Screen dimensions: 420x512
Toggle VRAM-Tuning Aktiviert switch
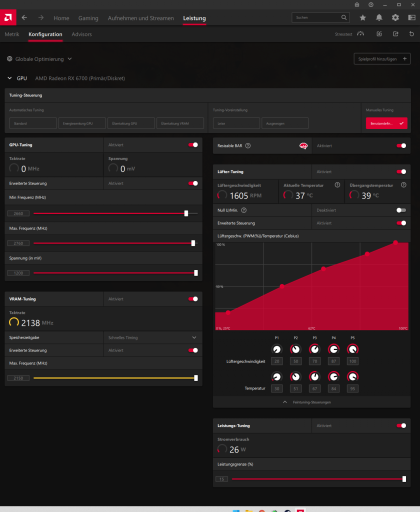pos(193,299)
